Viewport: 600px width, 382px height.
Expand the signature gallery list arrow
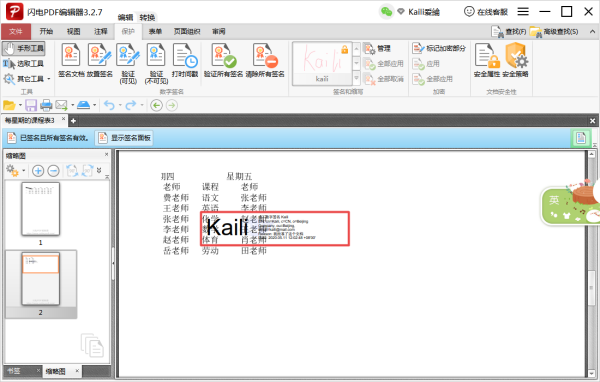click(356, 78)
